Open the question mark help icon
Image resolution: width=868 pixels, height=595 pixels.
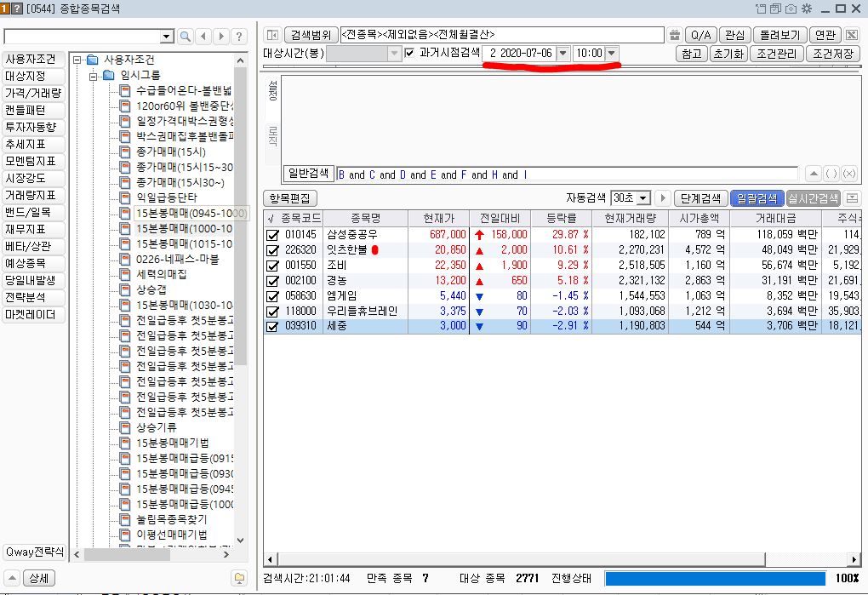238,37
